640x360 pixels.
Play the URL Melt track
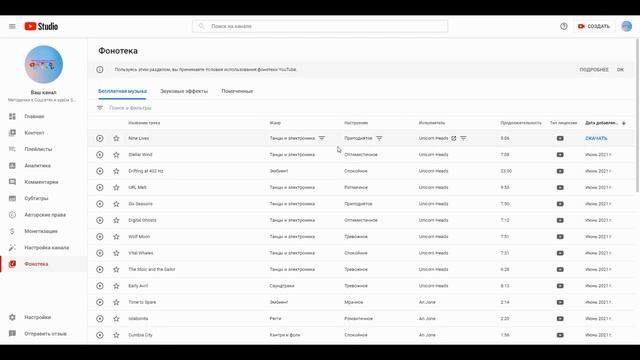point(100,187)
